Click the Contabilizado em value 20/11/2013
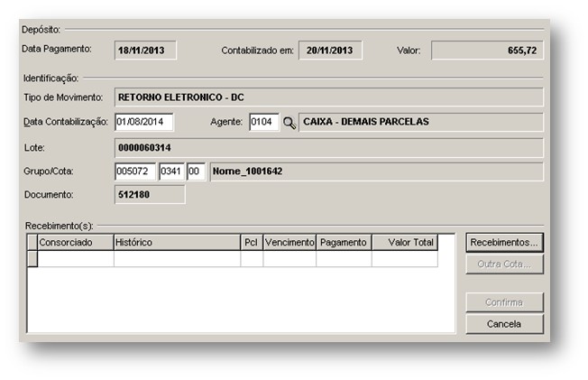 tap(330, 51)
